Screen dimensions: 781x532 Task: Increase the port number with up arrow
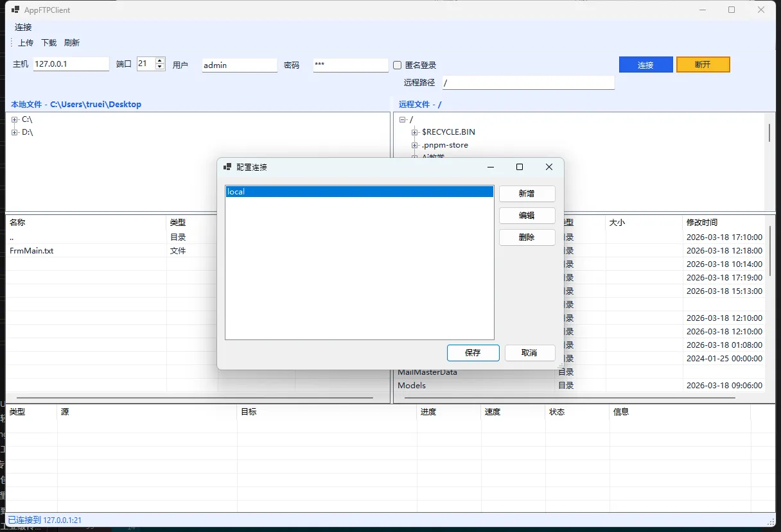(160, 61)
